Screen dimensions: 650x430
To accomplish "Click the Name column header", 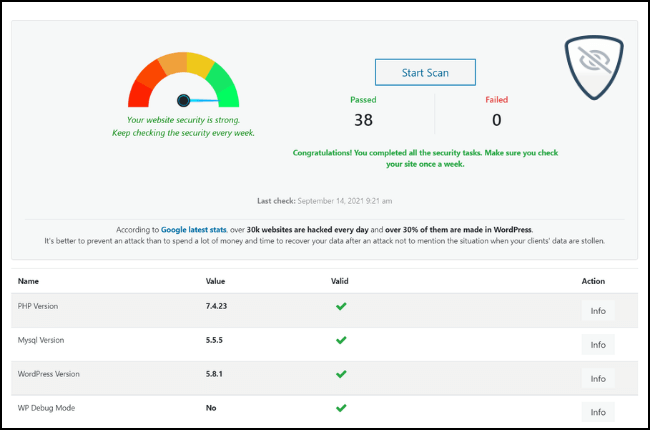I will (28, 282).
